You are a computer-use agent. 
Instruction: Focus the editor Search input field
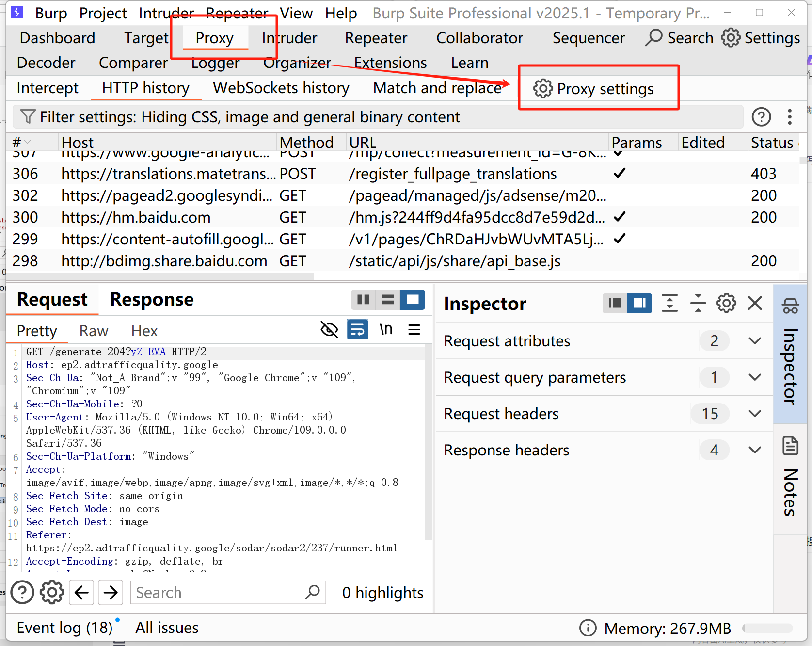click(228, 592)
